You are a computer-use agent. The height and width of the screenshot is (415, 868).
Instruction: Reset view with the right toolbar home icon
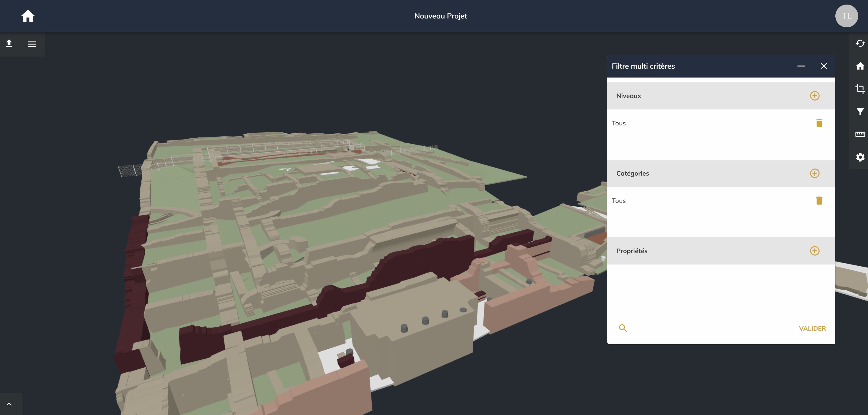point(860,66)
